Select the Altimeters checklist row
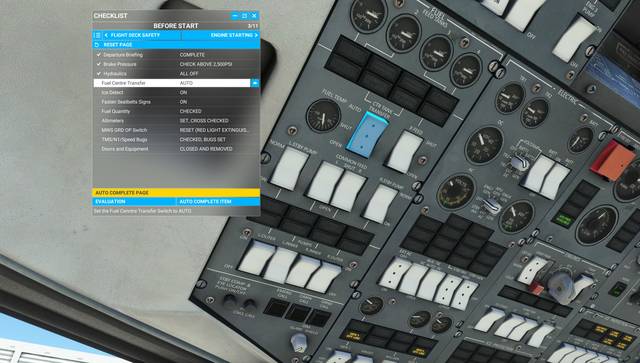 click(176, 120)
